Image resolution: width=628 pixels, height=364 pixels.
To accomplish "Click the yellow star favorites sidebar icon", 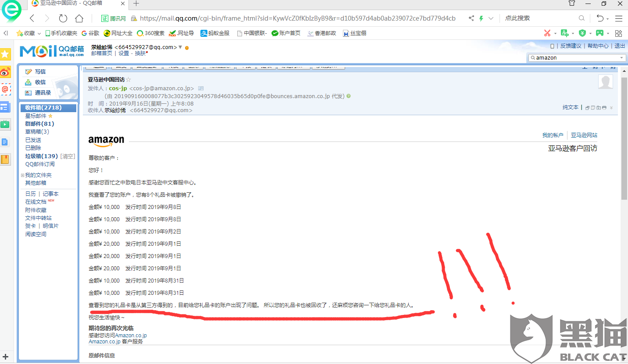I will [x=5, y=54].
